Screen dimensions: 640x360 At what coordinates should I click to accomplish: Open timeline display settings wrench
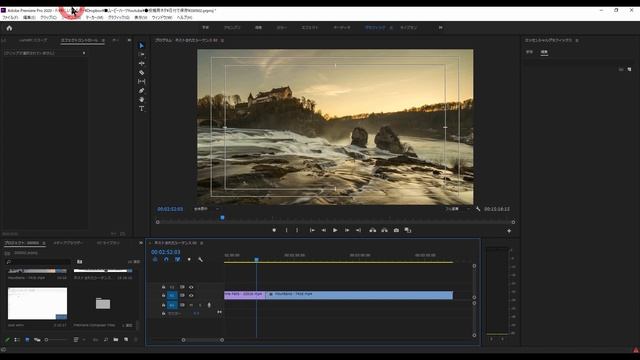(200, 259)
